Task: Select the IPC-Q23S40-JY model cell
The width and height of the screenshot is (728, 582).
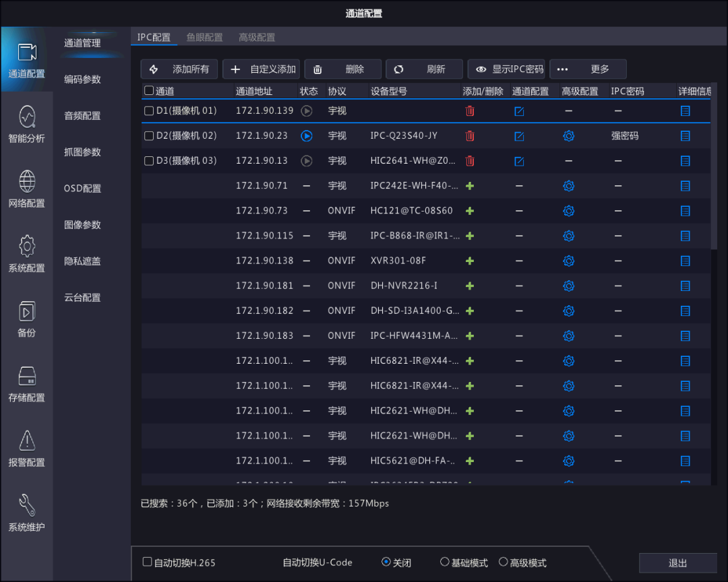Action: pyautogui.click(x=404, y=136)
